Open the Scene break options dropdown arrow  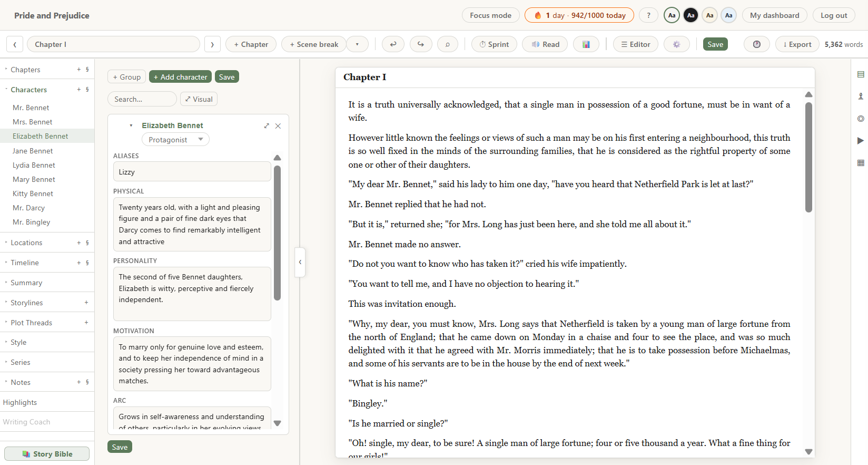357,44
